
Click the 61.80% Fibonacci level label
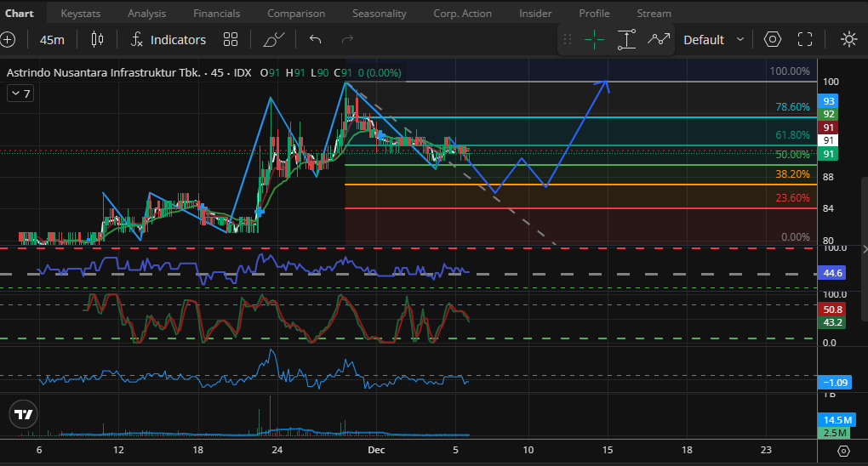click(x=791, y=135)
